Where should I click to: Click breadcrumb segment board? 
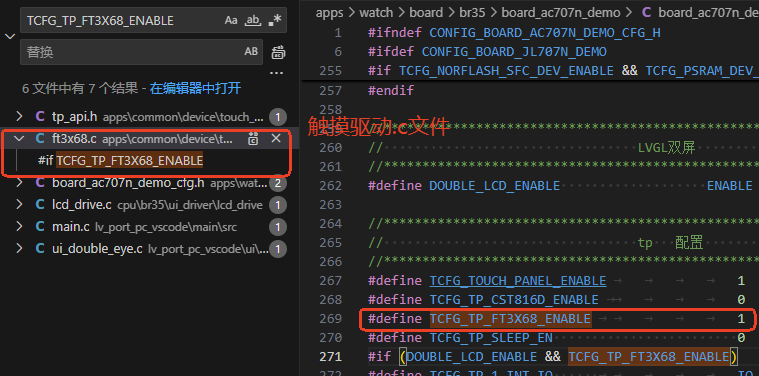tap(426, 13)
